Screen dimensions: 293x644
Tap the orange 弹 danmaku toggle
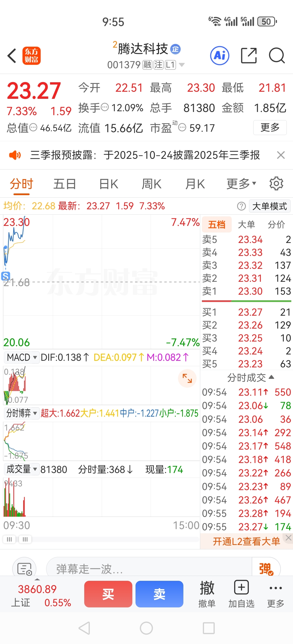tap(266, 569)
